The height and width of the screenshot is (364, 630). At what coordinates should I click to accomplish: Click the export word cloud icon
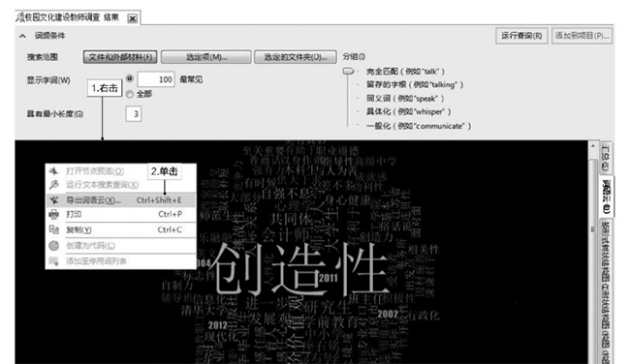click(53, 199)
